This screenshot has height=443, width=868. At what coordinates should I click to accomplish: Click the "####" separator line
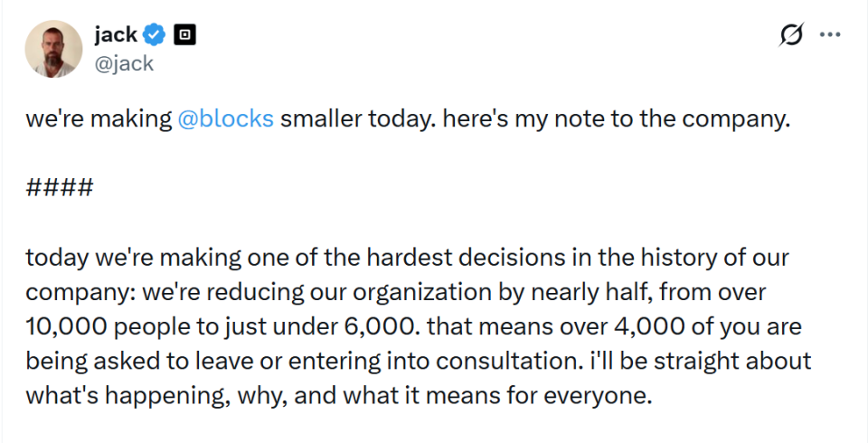[60, 189]
